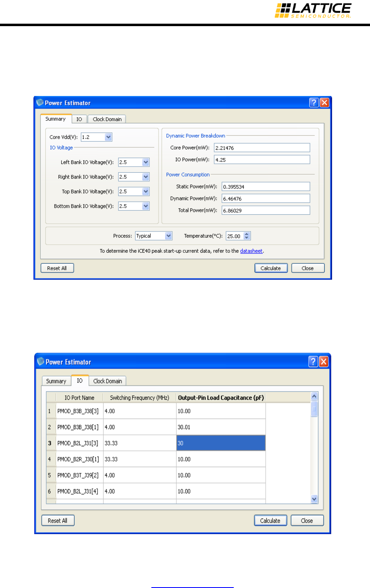Open the datasheet link
This screenshot has height=588, width=370.
click(251, 251)
